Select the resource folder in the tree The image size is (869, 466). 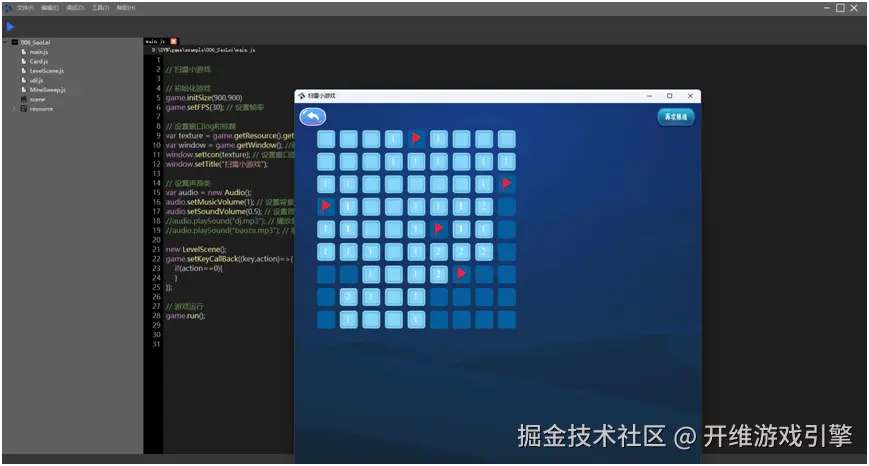coord(42,109)
